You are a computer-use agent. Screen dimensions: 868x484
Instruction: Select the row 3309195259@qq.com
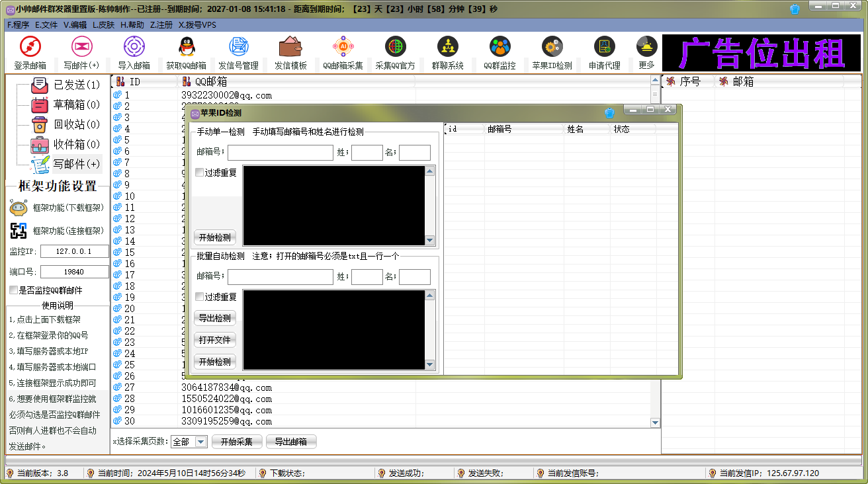(380, 421)
